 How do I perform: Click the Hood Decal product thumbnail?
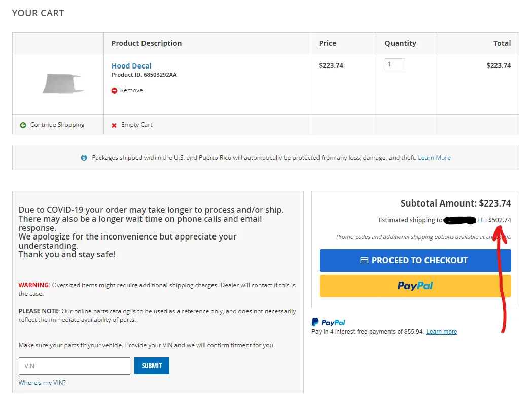pos(63,84)
